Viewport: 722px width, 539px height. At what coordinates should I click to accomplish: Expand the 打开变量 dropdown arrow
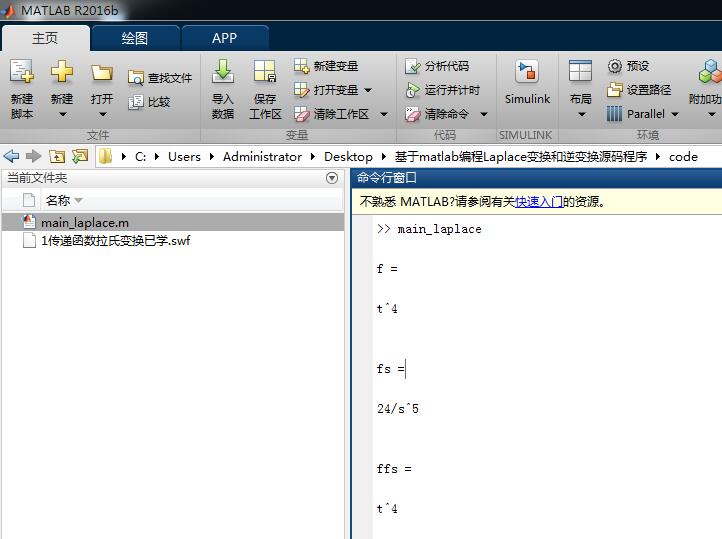(x=368, y=90)
